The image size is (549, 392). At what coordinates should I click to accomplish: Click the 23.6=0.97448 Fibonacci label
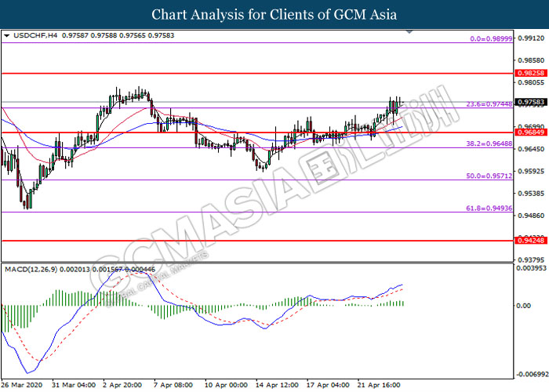(x=489, y=104)
